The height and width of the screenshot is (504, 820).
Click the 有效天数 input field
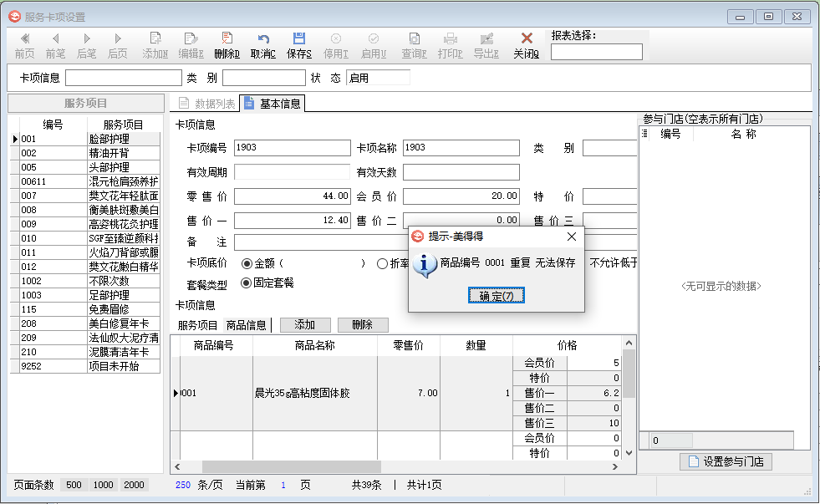tap(461, 172)
